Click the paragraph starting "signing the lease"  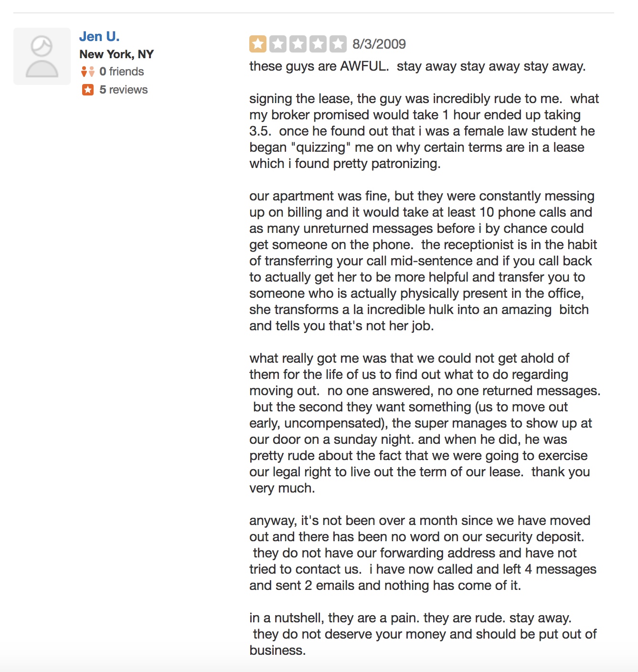coord(423,131)
